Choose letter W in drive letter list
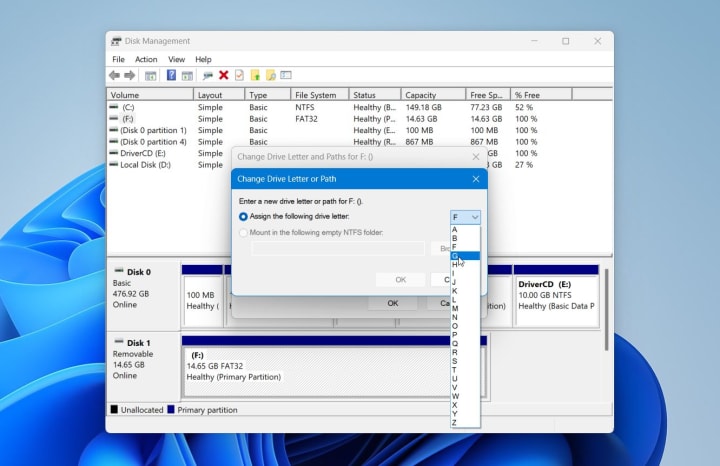This screenshot has width=720, height=466. [465, 396]
